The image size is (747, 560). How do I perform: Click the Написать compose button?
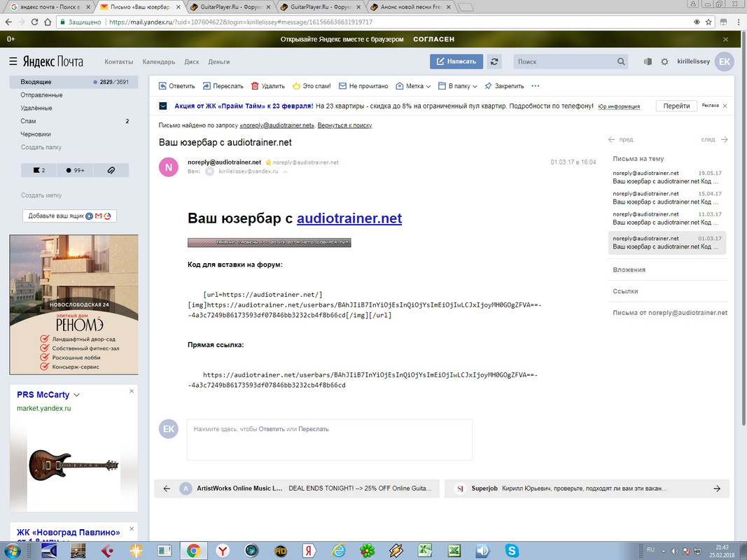pos(456,62)
